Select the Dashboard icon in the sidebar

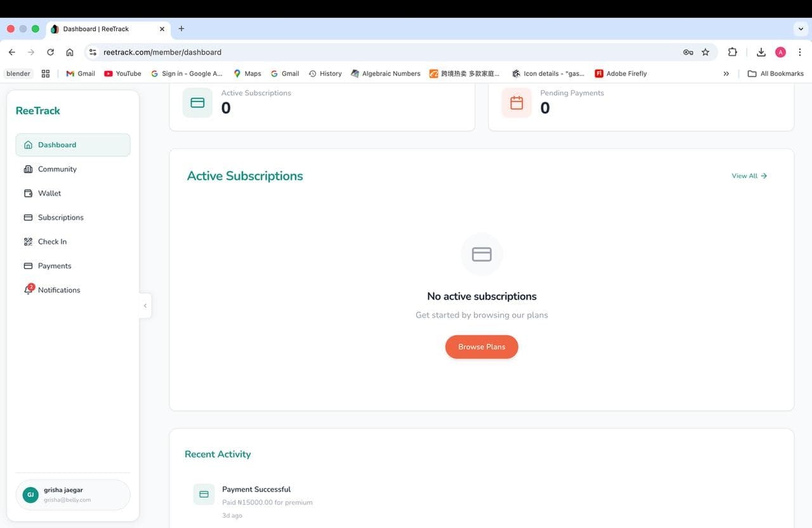coord(28,145)
